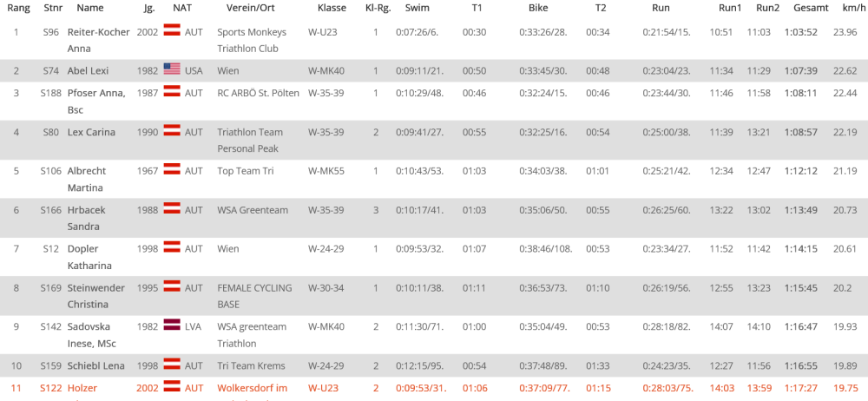Click the Austrian flag in Lex Carina's row
Viewport: 868px width, 401px height.
172,131
